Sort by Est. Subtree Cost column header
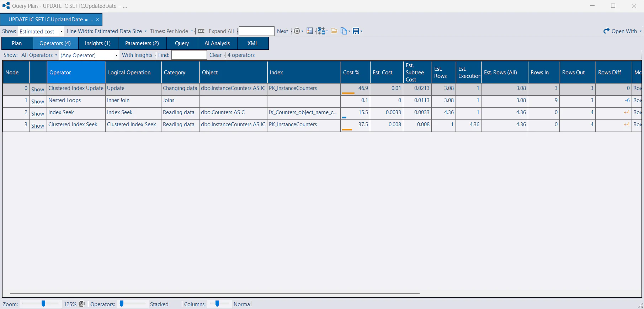The width and height of the screenshot is (644, 309). coord(417,73)
